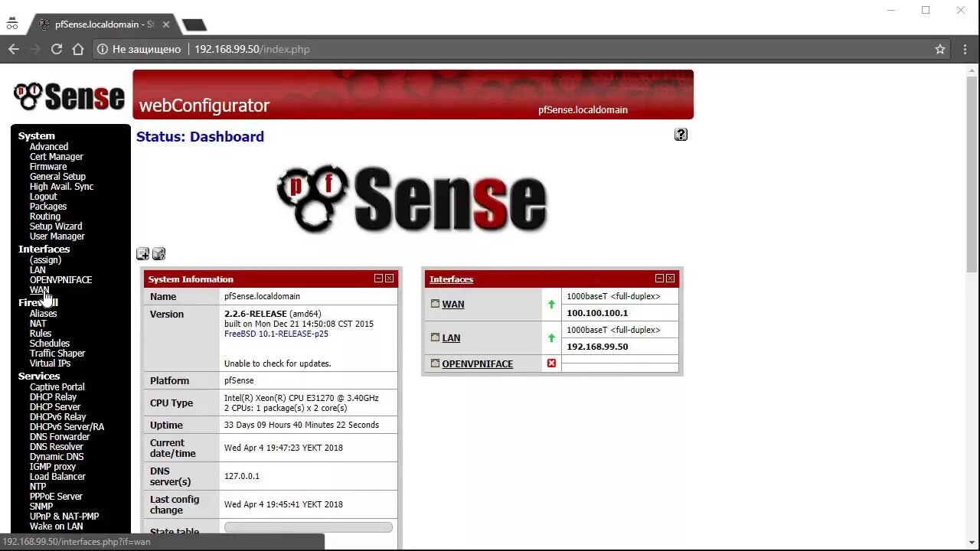
Task: Open User Manager menu entry
Action: click(x=57, y=236)
